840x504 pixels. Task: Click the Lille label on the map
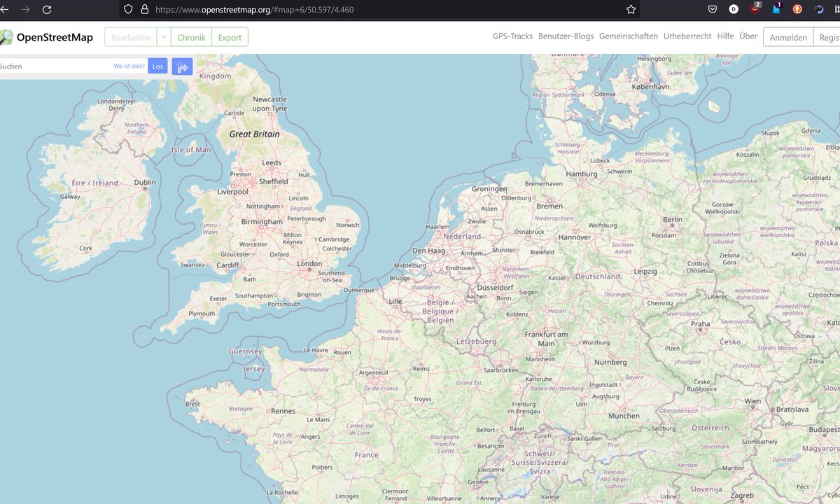click(x=395, y=302)
